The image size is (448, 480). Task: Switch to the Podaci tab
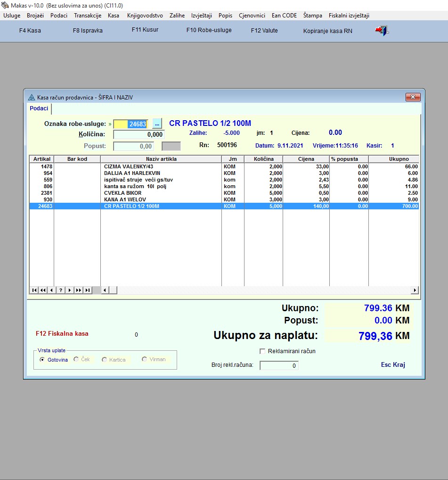point(39,108)
